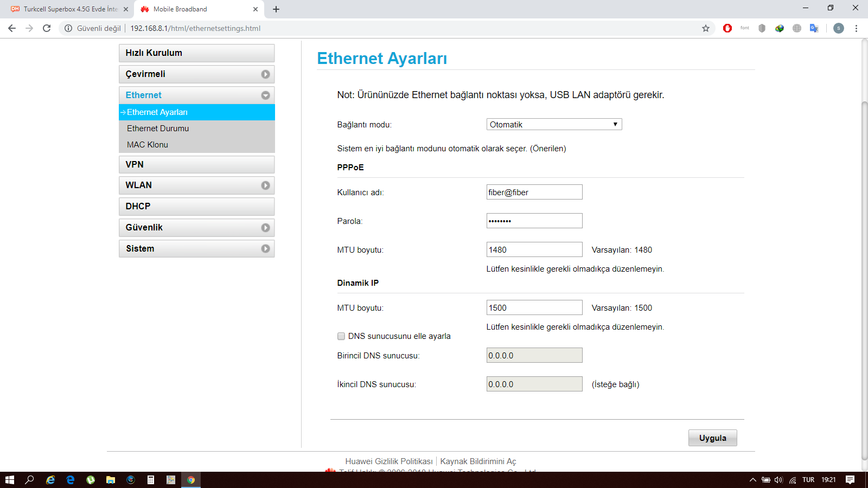The width and height of the screenshot is (868, 488).
Task: Edit Dinamik IP MTU boyutu field
Action: point(534,307)
